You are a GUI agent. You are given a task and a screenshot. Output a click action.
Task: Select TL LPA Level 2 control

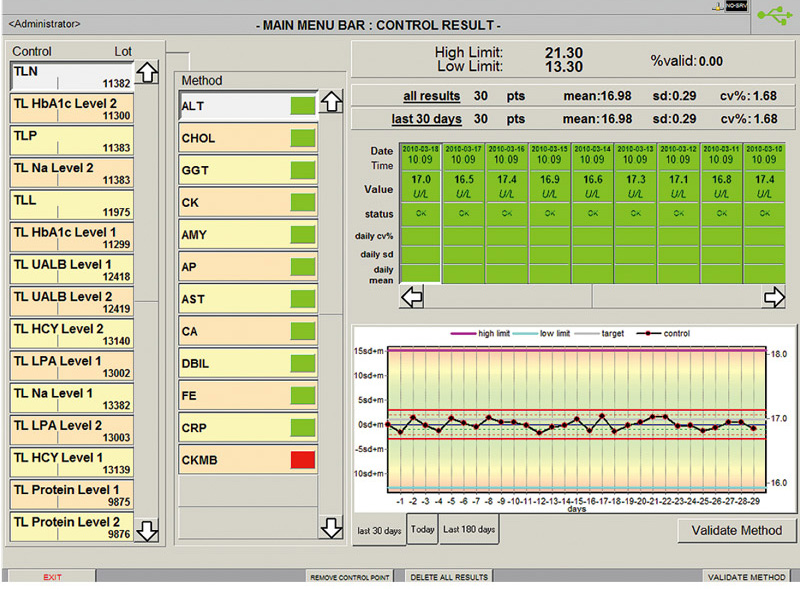click(x=72, y=430)
